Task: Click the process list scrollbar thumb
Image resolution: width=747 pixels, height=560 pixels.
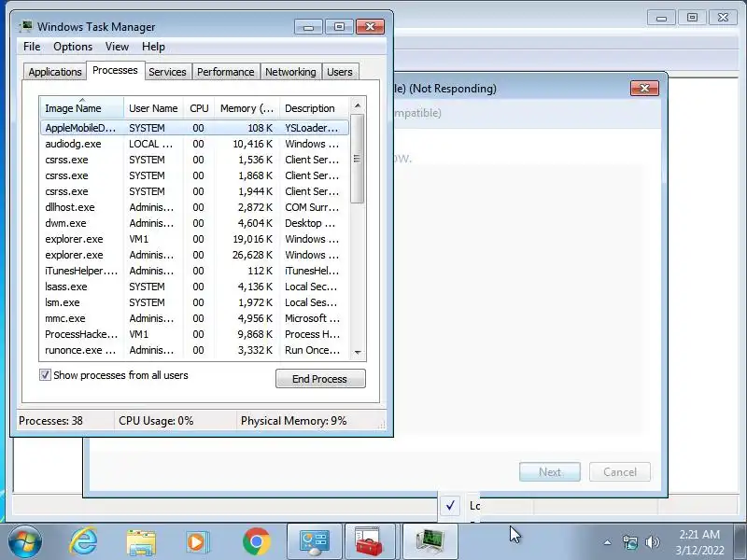Action: pos(358,159)
